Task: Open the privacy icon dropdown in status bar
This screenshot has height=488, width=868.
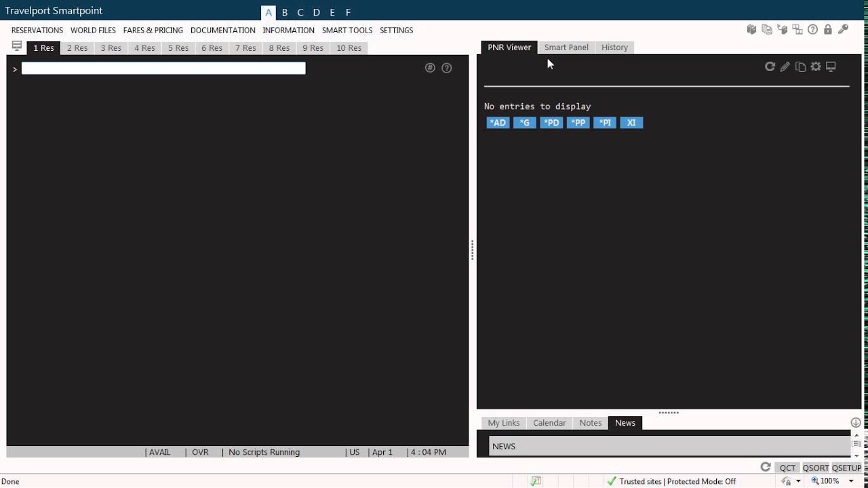Action: [x=798, y=481]
